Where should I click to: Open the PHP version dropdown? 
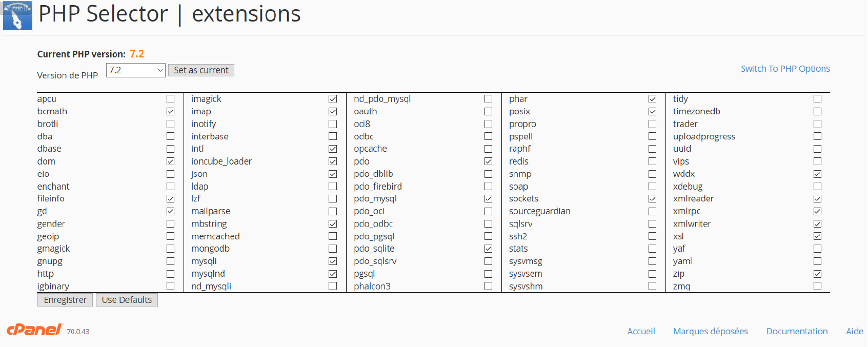[135, 70]
